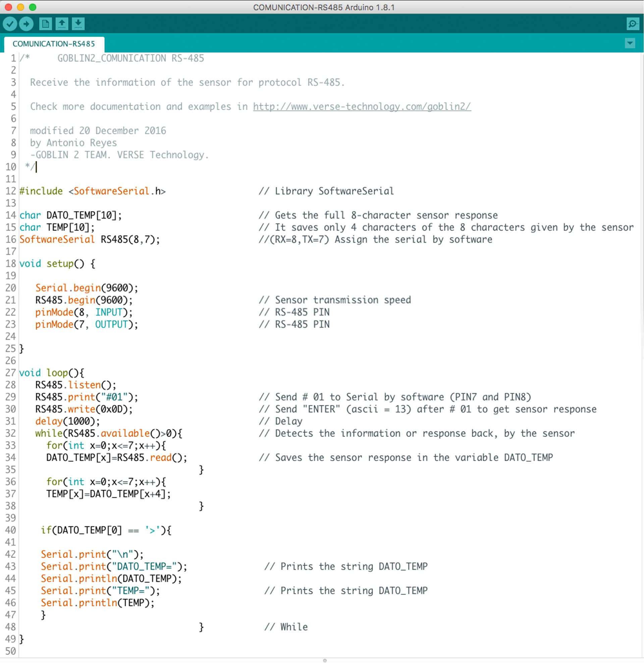Click 'RS485.print("#01");' statement

87,397
